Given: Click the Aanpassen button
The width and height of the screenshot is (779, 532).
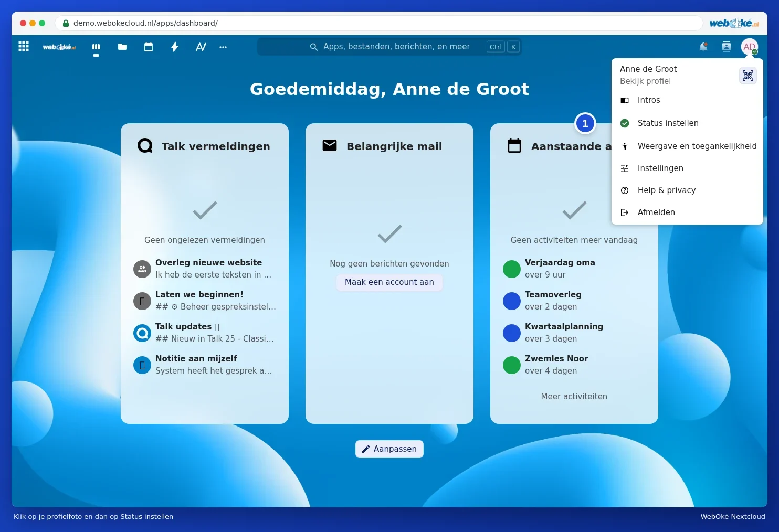Looking at the screenshot, I should [x=389, y=449].
